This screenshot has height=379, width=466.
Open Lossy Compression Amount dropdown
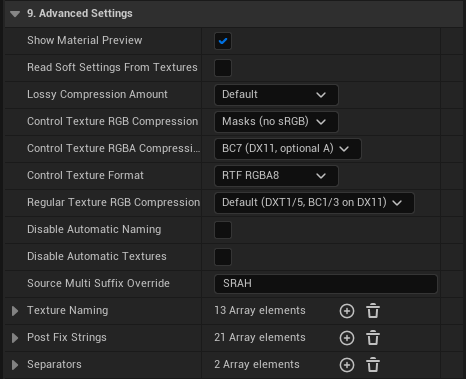(x=276, y=95)
